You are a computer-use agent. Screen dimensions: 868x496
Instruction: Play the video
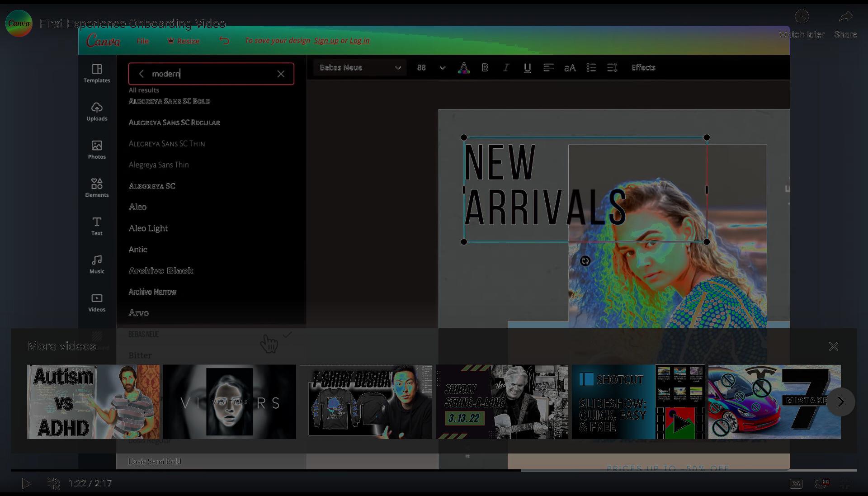point(27,484)
